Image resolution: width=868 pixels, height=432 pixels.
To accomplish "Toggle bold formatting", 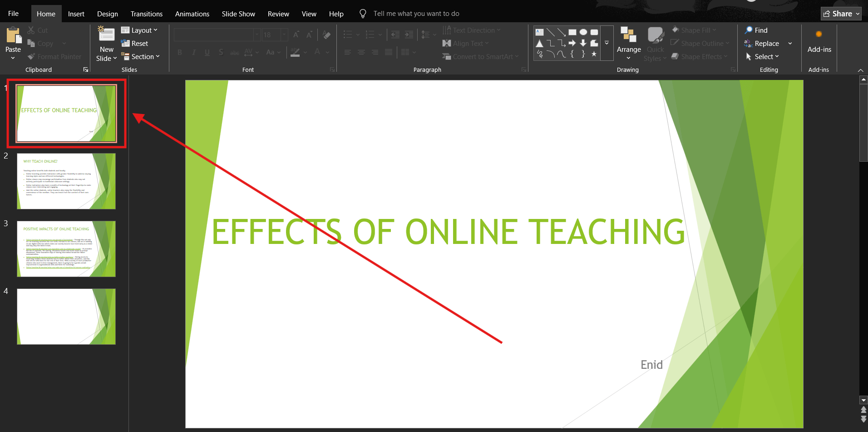I will (180, 52).
